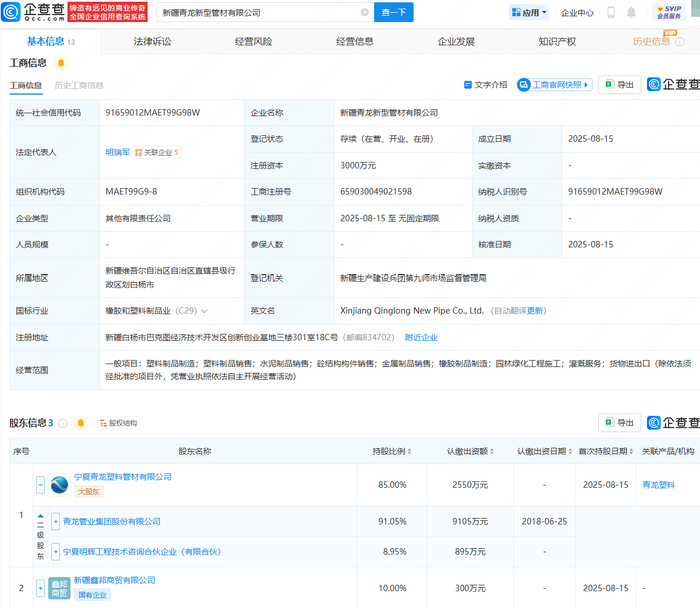Export shareholder info with 导出 button
Screen dimensions: 700x608
[620, 422]
